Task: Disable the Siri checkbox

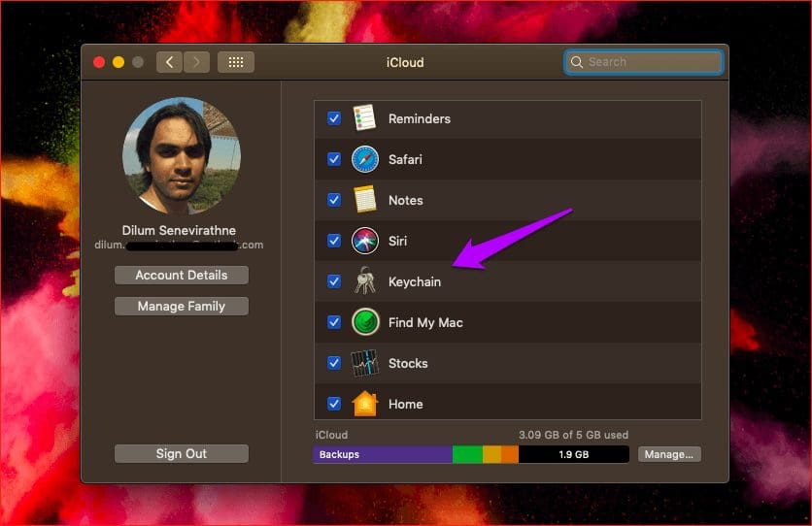Action: point(334,241)
